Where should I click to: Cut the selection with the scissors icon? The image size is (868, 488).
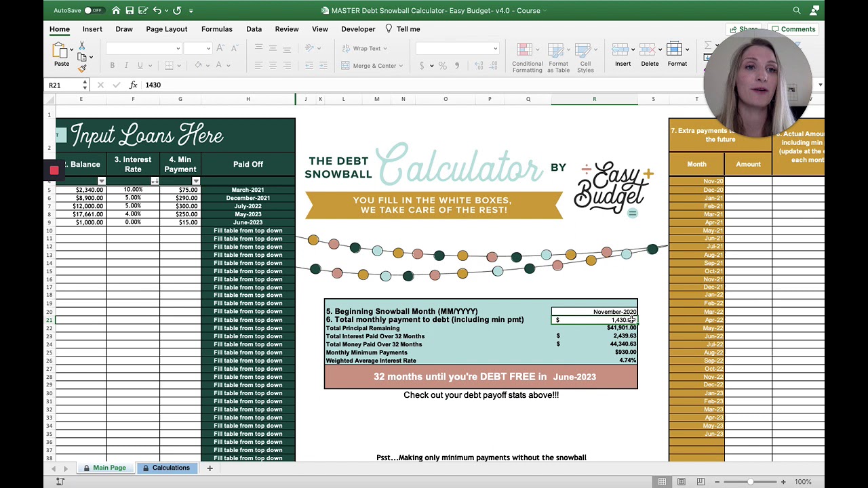point(81,45)
